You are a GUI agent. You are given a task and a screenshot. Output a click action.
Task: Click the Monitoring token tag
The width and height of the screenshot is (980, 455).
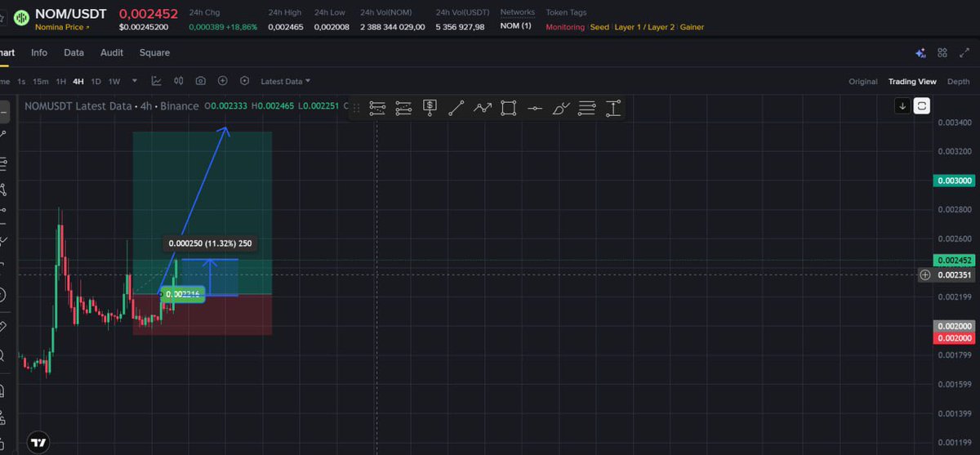(x=565, y=27)
